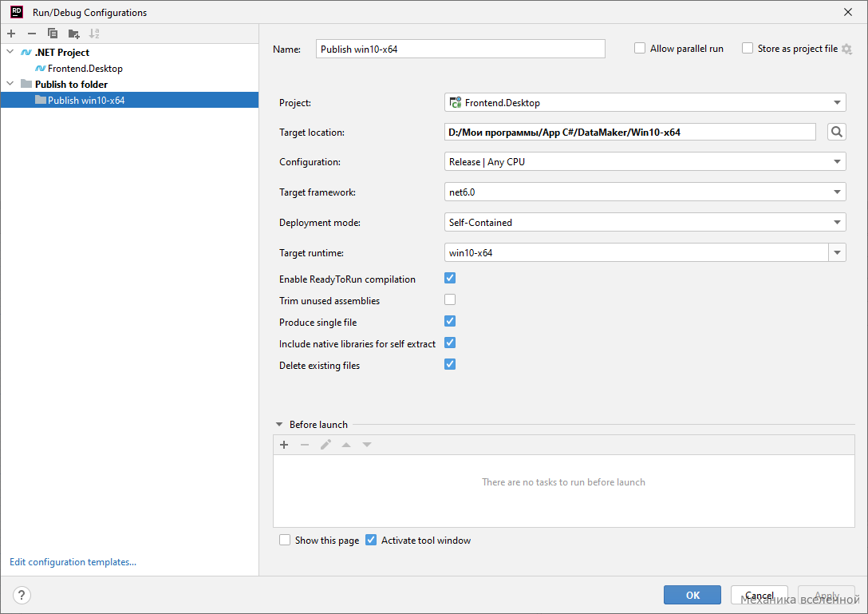Open Edit configuration templates link

[x=73, y=562]
